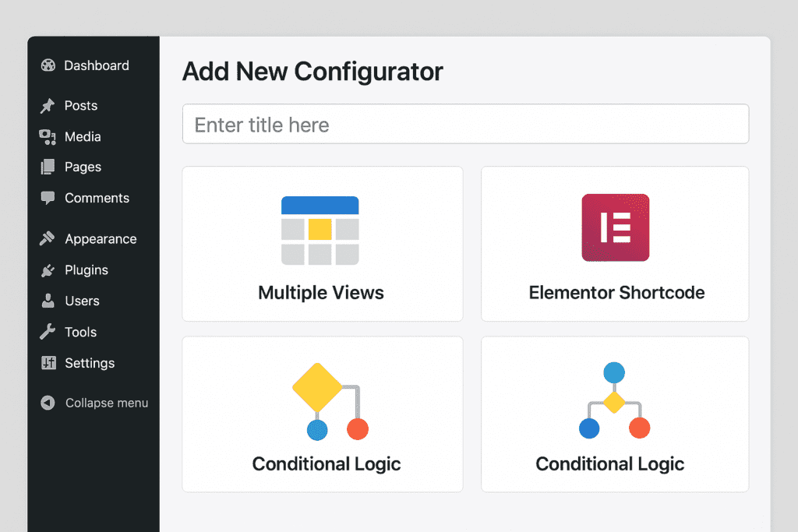Screen dimensions: 798x532
Task: Click the Multiple Views grid icon
Action: coord(320,231)
